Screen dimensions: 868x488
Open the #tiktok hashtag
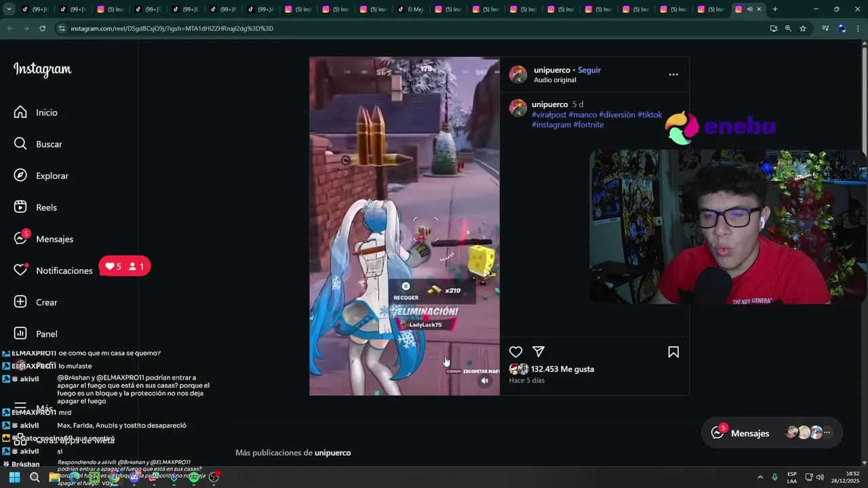pyautogui.click(x=650, y=115)
